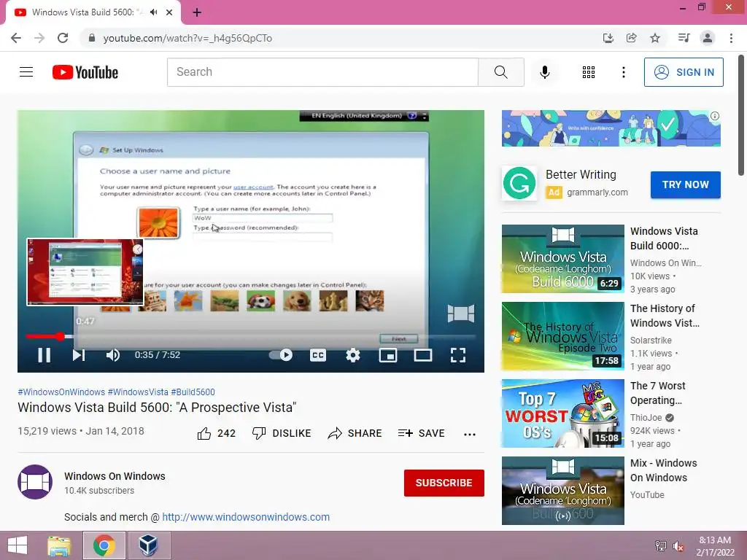Click the Grammarly TRY NOW button
747x560 pixels.
(x=686, y=184)
